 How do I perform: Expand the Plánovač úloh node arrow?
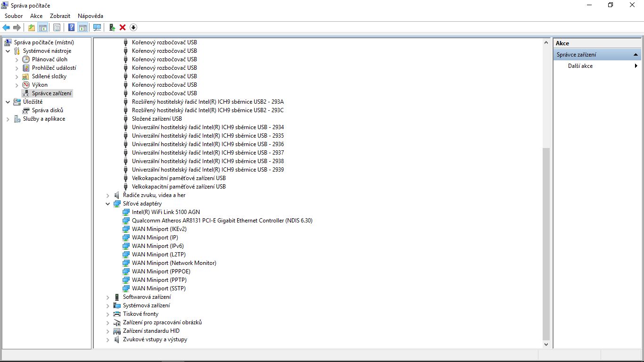(17, 59)
